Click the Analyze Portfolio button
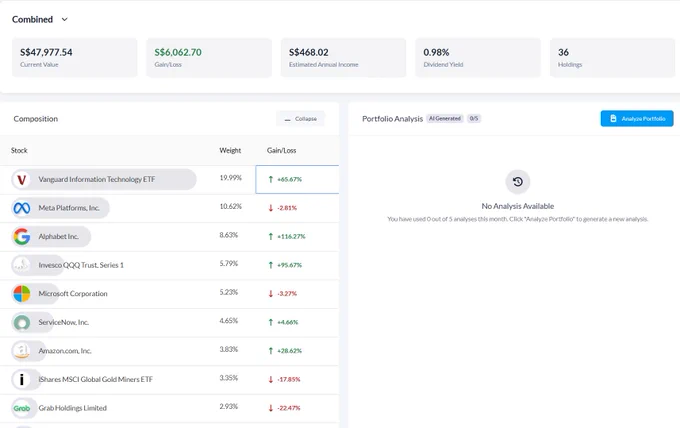The width and height of the screenshot is (680, 428). (x=637, y=118)
